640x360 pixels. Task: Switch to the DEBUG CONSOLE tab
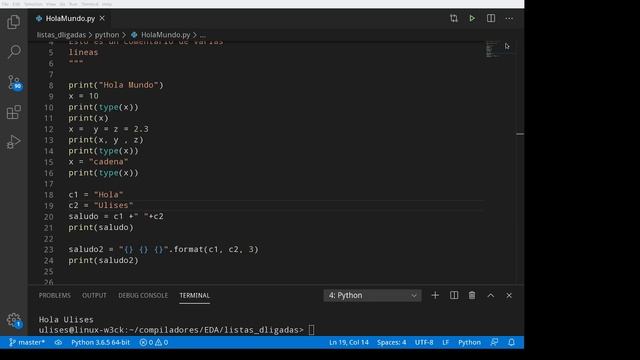pyautogui.click(x=143, y=296)
